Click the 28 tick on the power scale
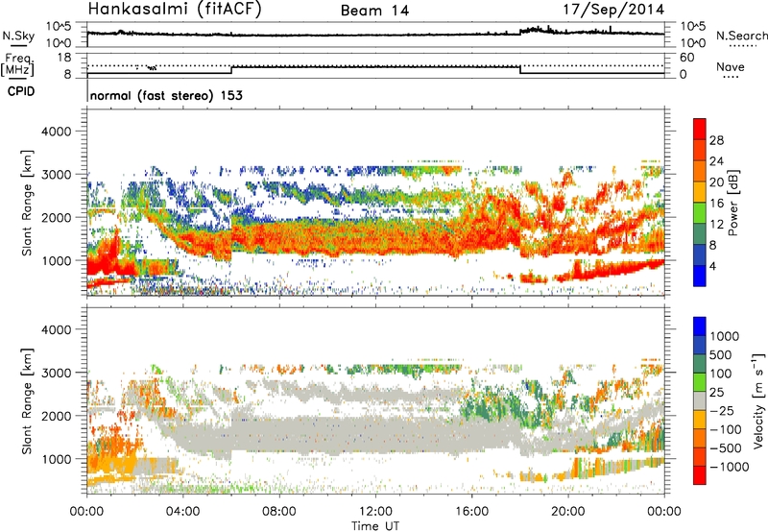The width and height of the screenshot is (768, 532). click(x=716, y=140)
